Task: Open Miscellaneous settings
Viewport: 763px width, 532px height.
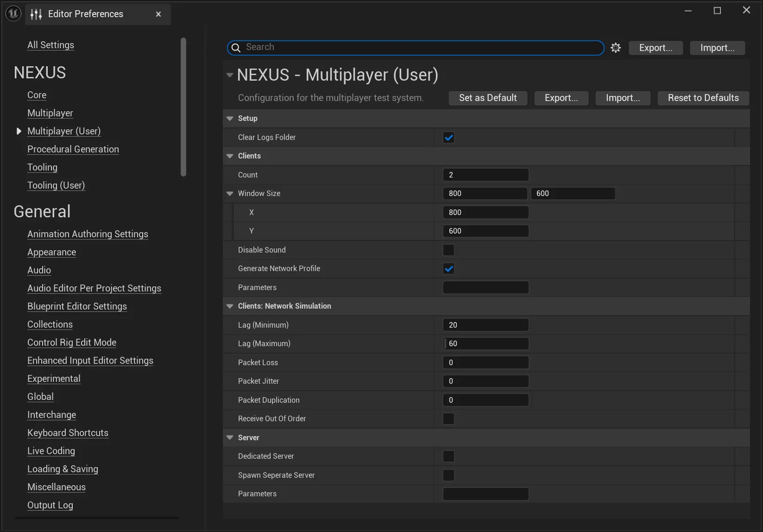Action: 57,487
